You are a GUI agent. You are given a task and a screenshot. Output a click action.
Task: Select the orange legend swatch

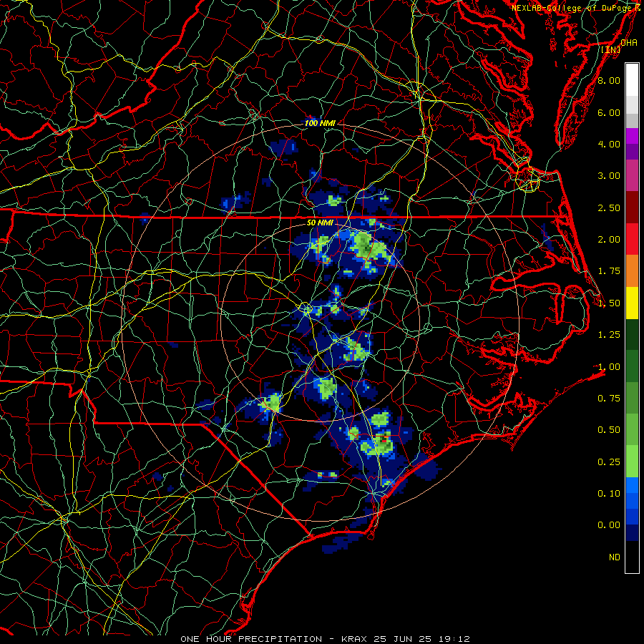point(632,271)
